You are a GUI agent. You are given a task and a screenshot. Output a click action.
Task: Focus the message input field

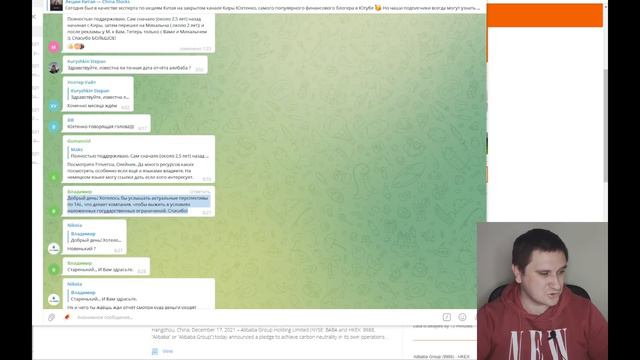257,317
